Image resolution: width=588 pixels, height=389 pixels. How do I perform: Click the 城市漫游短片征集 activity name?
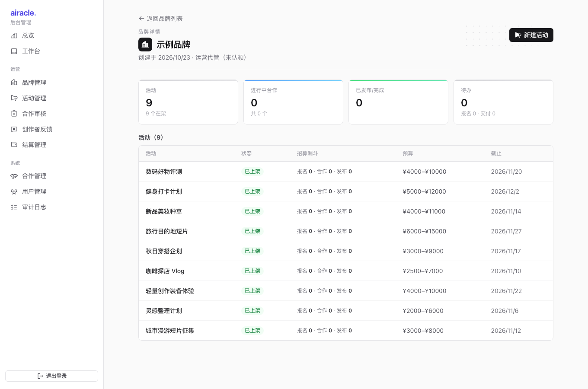pyautogui.click(x=170, y=331)
